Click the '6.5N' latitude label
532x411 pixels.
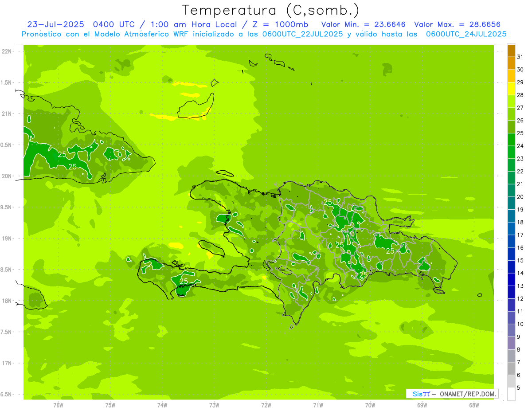(7, 394)
